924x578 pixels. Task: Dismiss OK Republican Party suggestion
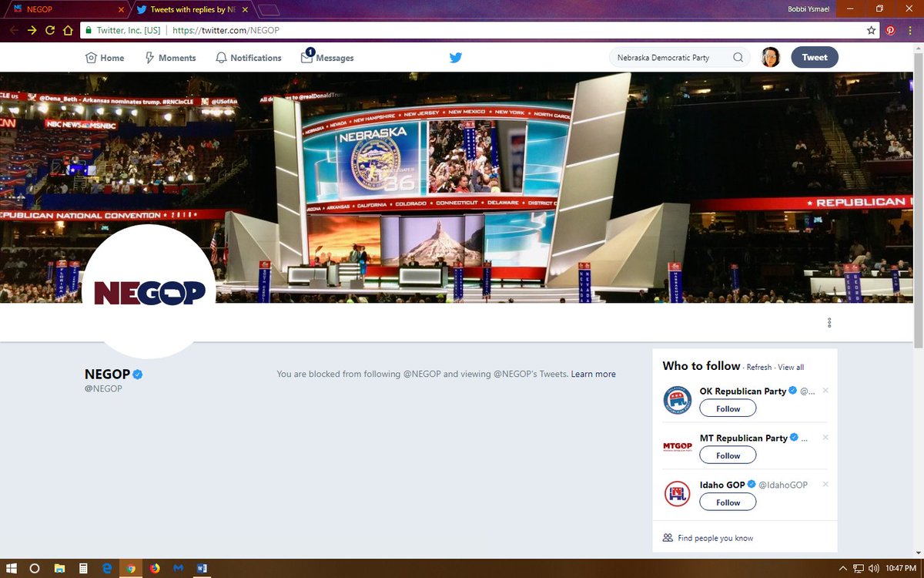825,391
